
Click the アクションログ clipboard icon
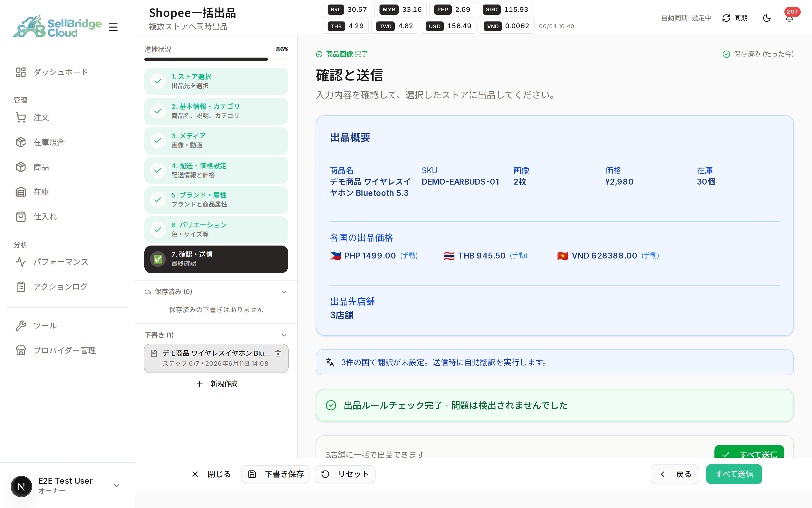point(21,286)
